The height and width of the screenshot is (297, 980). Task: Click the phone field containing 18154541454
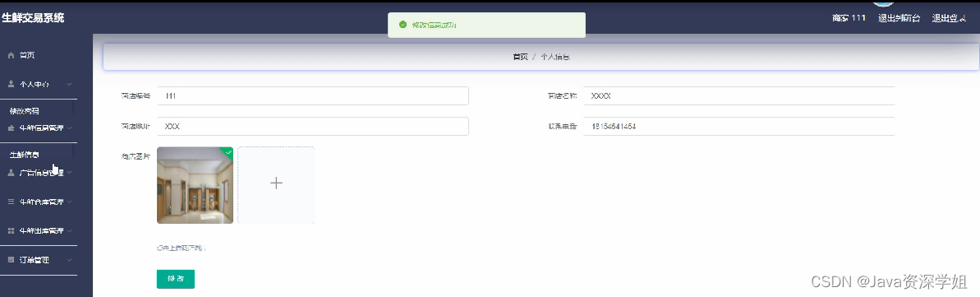pos(739,126)
